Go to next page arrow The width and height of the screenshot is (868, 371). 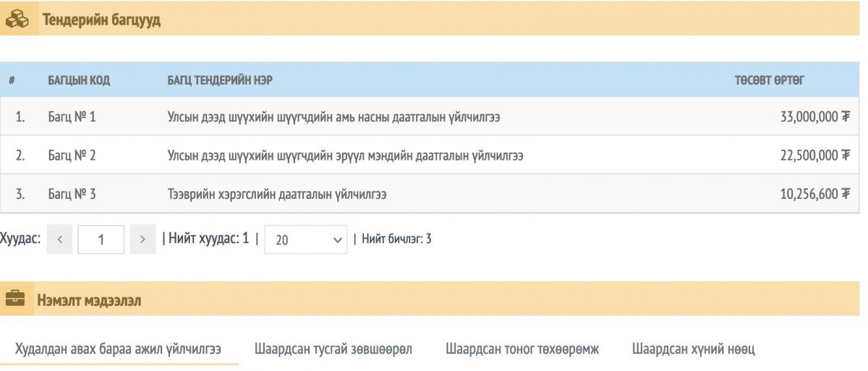[142, 239]
